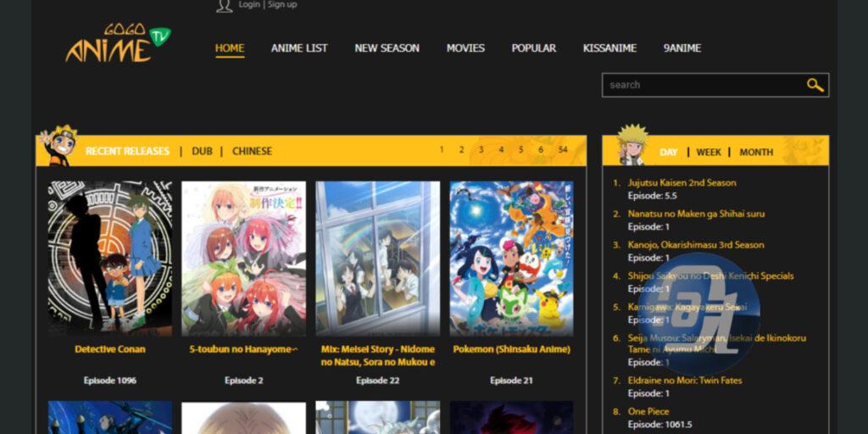Open Seija Musou: Salaryman, Isekai de Ikinokoru
This screenshot has height=434, width=868.
717,344
